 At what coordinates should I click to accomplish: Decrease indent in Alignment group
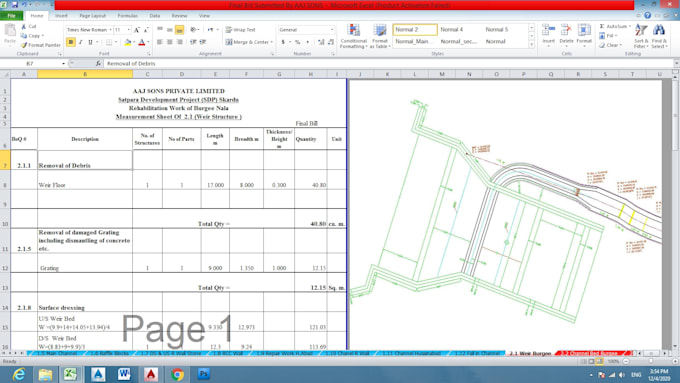click(x=193, y=42)
